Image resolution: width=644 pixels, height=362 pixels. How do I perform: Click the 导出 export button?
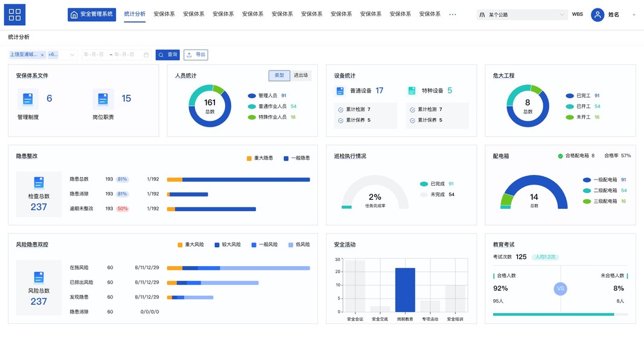(x=196, y=54)
